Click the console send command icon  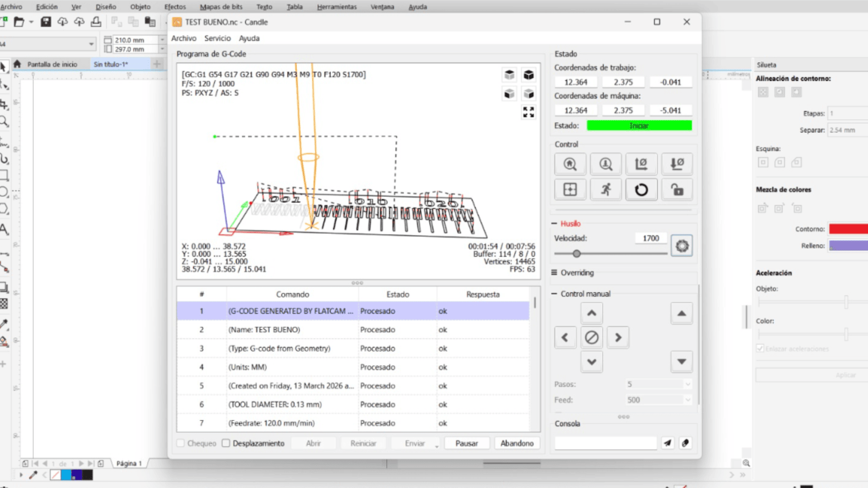coord(668,443)
